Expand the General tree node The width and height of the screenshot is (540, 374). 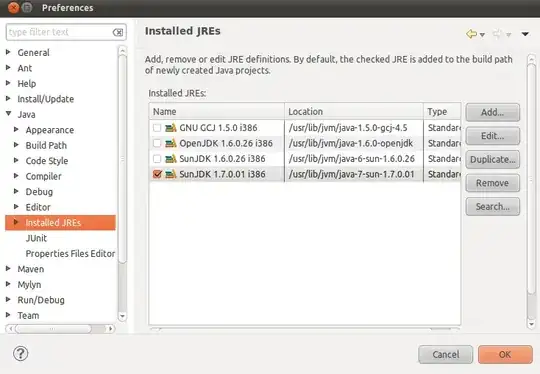tap(8, 52)
